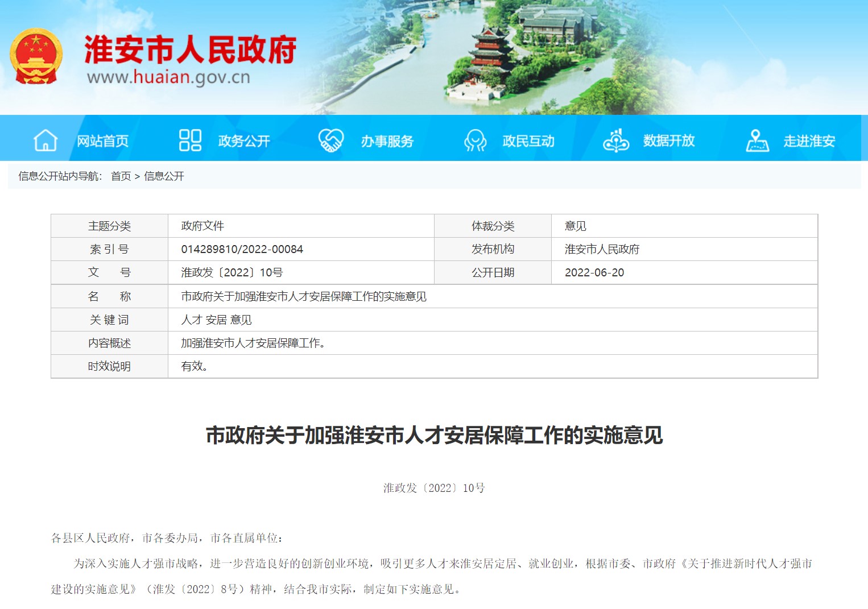Click the index number 014289810/2022-00084
The width and height of the screenshot is (868, 609).
(242, 249)
